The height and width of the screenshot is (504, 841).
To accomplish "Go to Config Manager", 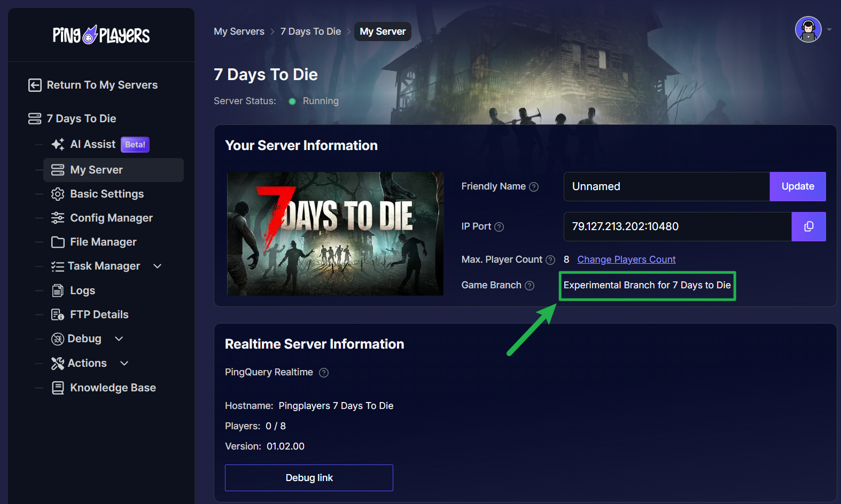I will click(x=111, y=218).
